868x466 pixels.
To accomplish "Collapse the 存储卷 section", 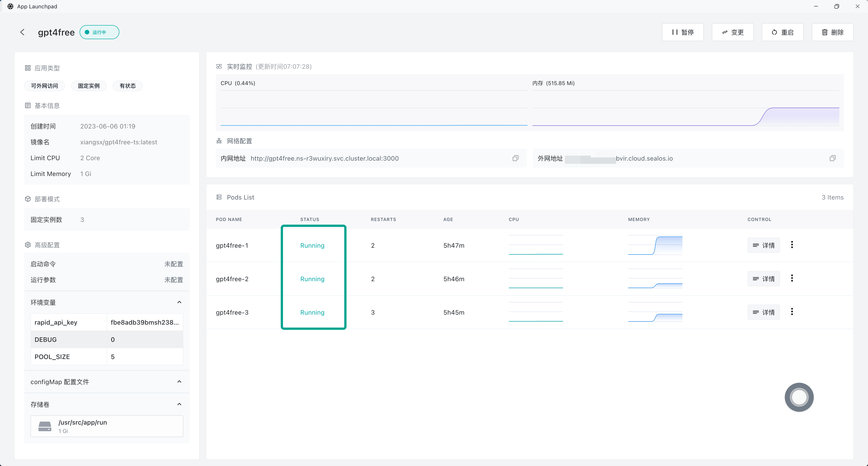I will click(179, 404).
